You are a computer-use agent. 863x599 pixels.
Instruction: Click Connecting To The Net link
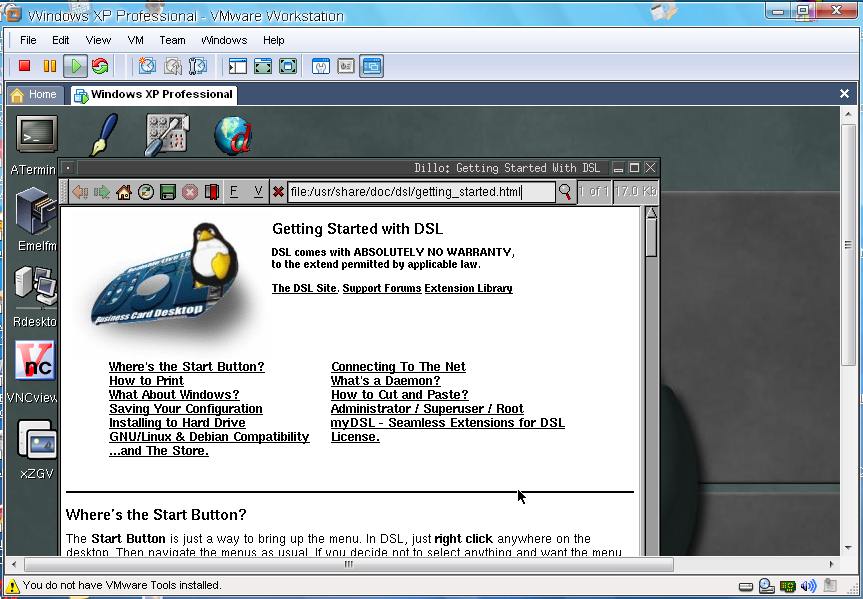(x=398, y=367)
